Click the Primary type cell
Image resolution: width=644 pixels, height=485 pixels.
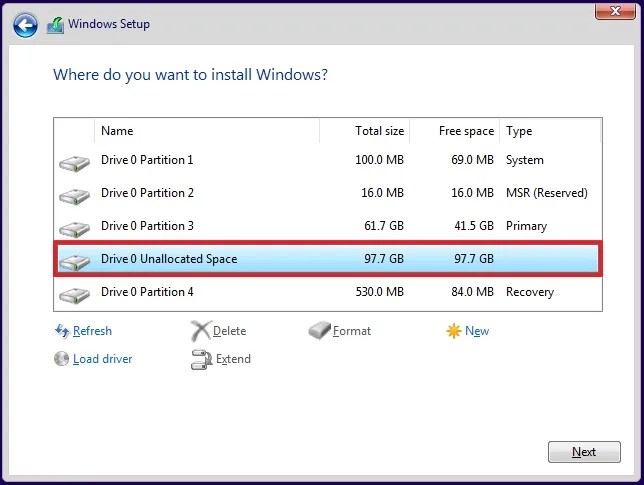(x=526, y=226)
